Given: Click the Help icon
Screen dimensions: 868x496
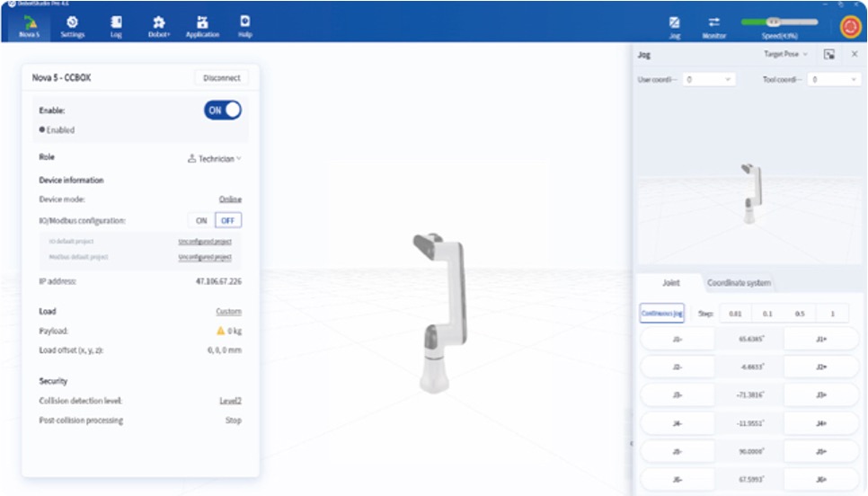Looking at the screenshot, I should (244, 22).
